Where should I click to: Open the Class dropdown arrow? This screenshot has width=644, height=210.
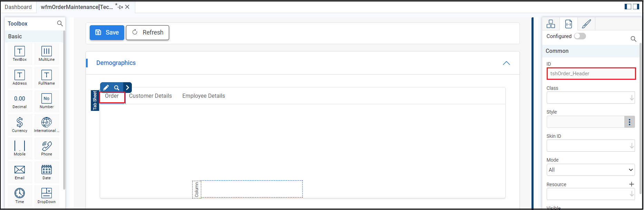631,98
